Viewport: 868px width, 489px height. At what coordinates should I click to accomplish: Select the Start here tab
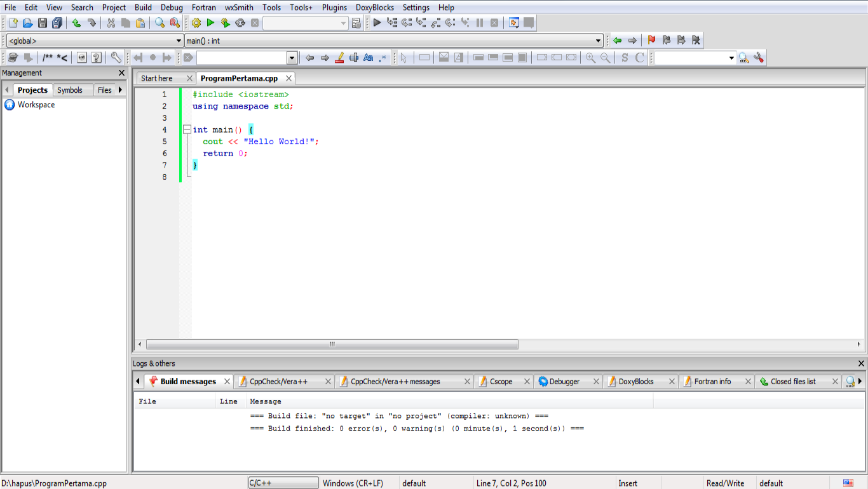pos(157,77)
